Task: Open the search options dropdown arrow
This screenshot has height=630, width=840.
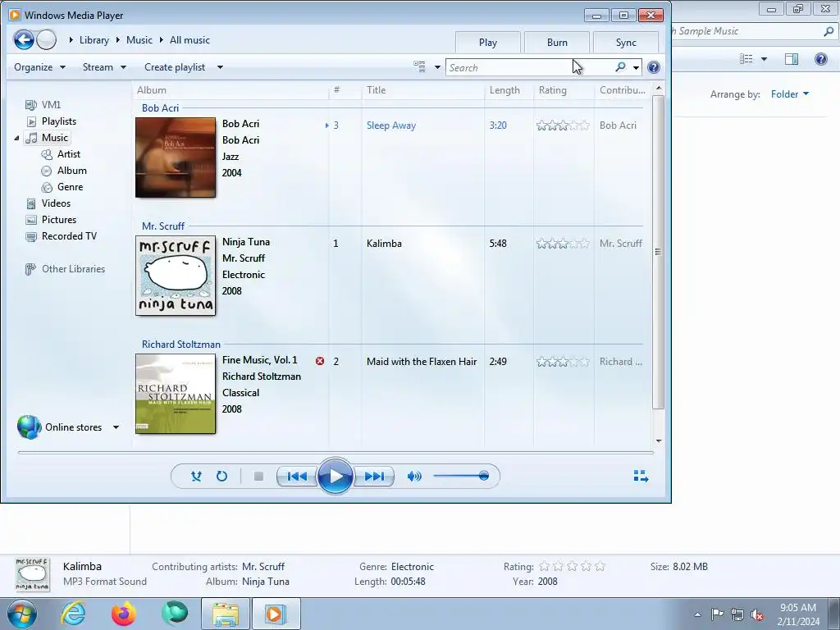Action: [x=636, y=67]
